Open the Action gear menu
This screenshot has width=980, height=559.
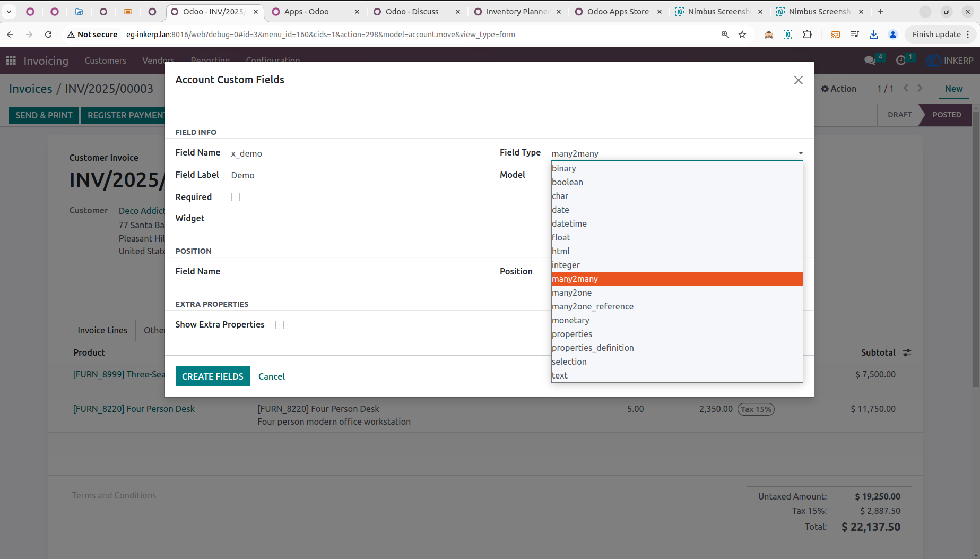pyautogui.click(x=839, y=89)
